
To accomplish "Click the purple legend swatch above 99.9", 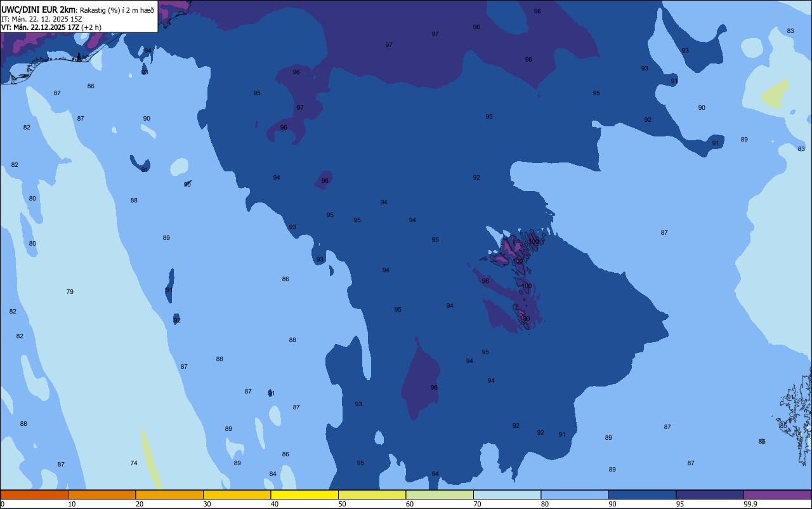I will [777, 494].
